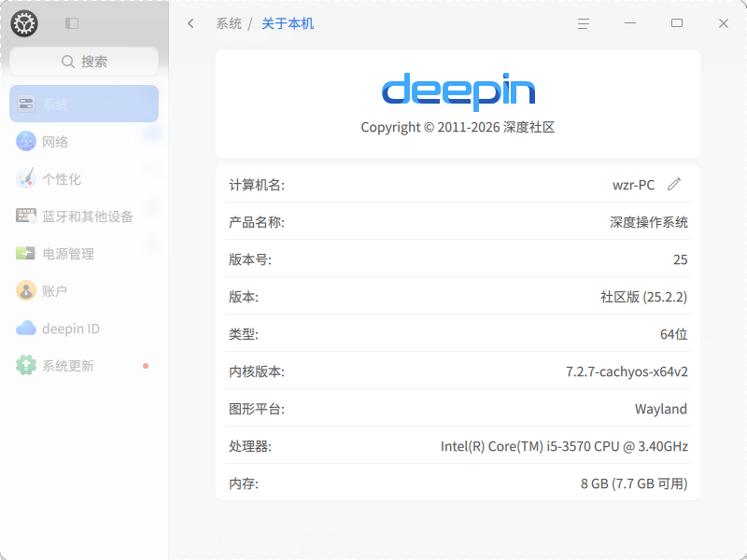Click the deepin ID cloud icon
The height and width of the screenshot is (560, 747).
tap(26, 329)
